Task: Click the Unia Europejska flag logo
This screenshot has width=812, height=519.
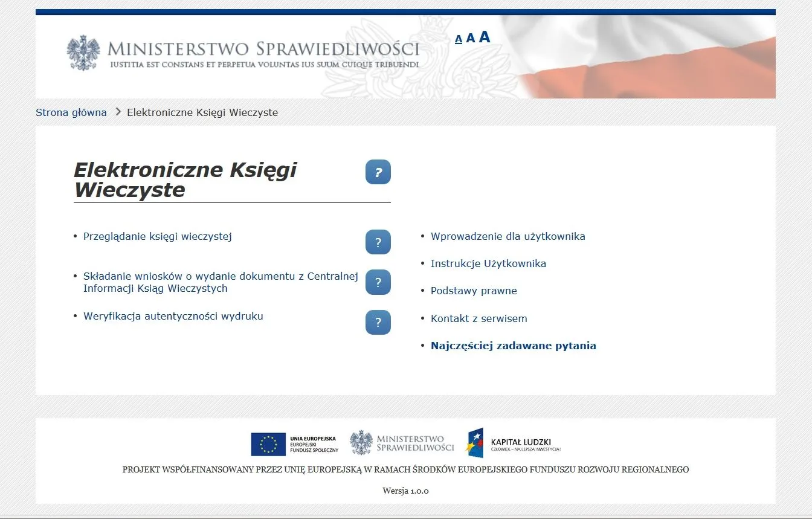Action: tap(268, 444)
